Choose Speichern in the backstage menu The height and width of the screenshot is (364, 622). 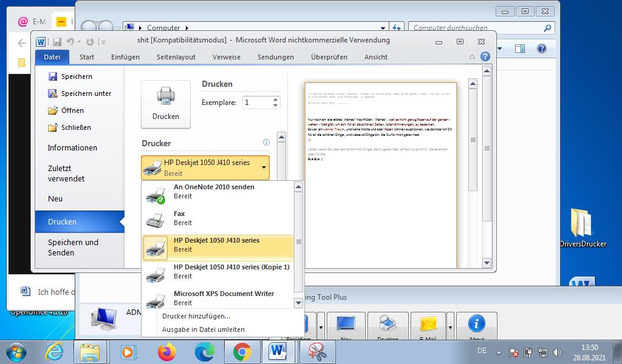click(x=70, y=76)
